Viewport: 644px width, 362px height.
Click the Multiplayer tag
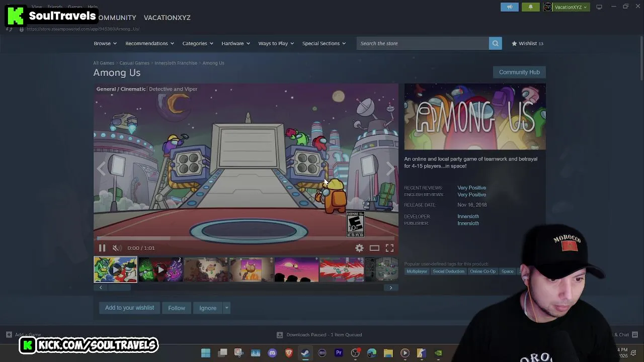coord(417,271)
